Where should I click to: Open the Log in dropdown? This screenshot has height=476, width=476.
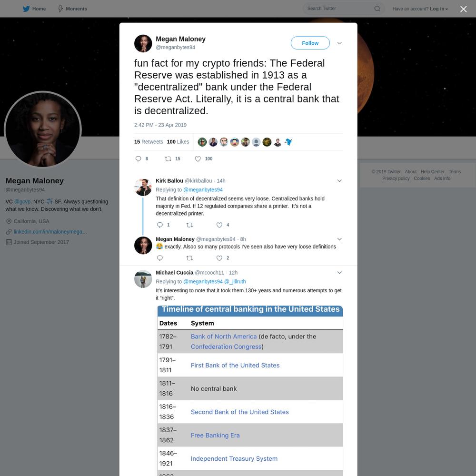point(439,9)
